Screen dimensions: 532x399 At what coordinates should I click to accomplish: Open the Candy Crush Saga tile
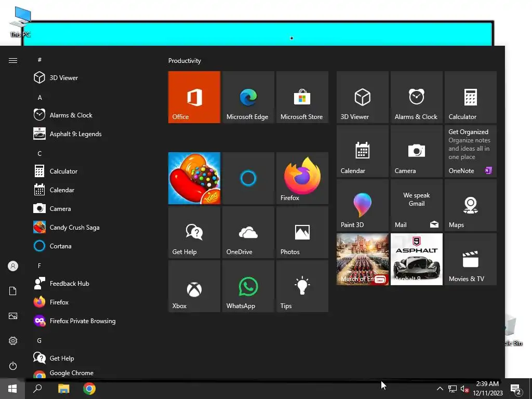[x=194, y=178]
